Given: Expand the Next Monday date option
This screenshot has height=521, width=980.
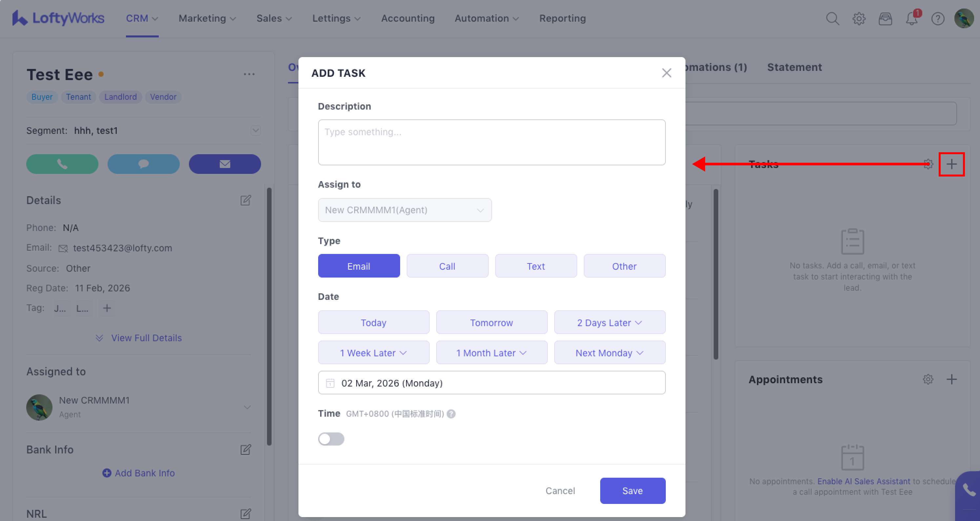Looking at the screenshot, I should 609,353.
